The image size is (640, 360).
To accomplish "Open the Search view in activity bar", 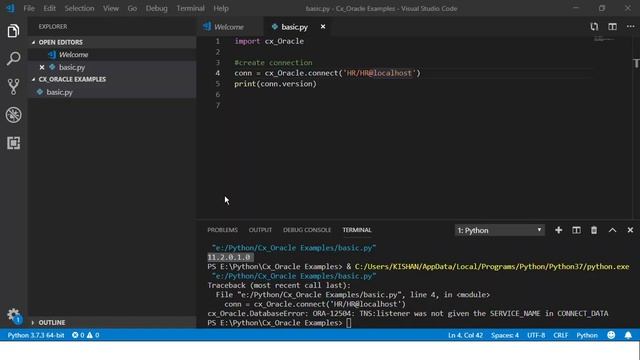I will coord(13,58).
